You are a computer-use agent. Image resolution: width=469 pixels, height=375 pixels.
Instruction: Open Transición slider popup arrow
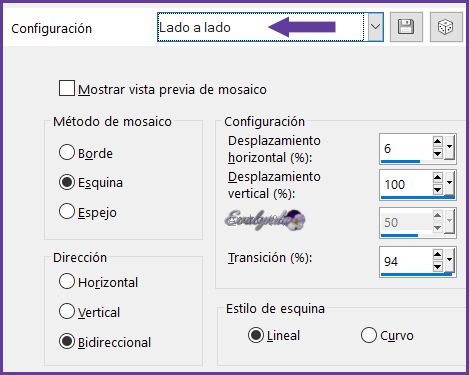(x=449, y=260)
